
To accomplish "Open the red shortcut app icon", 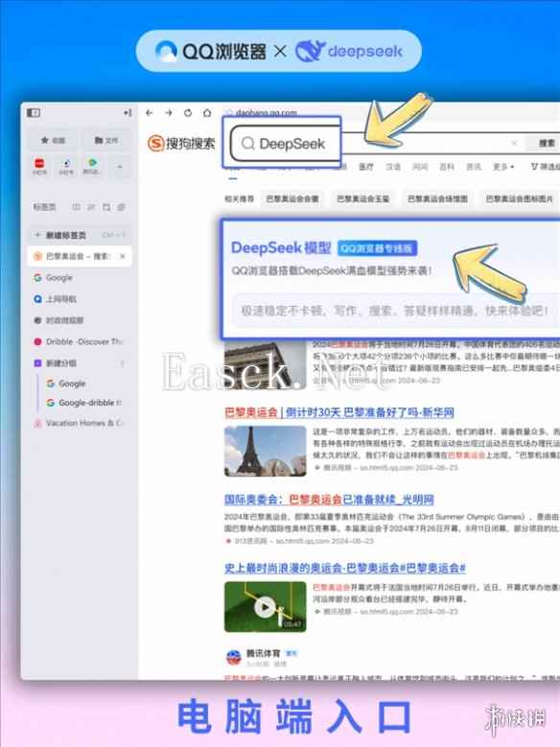I will pyautogui.click(x=39, y=166).
